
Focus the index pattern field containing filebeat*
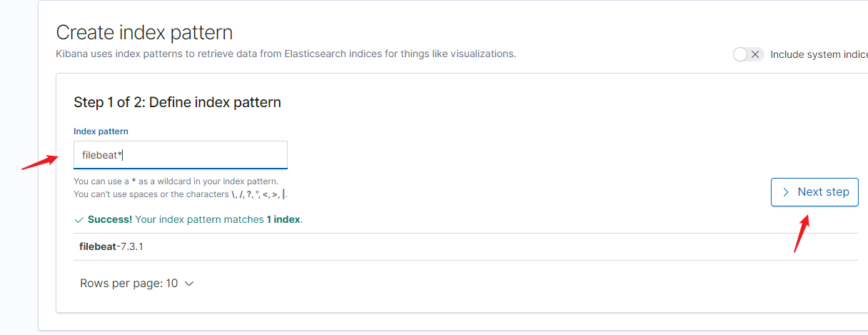click(x=181, y=155)
